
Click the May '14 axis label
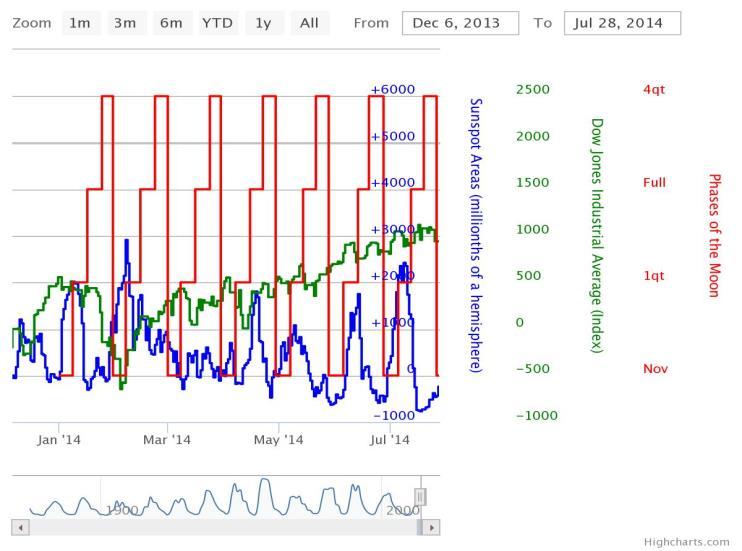click(278, 440)
